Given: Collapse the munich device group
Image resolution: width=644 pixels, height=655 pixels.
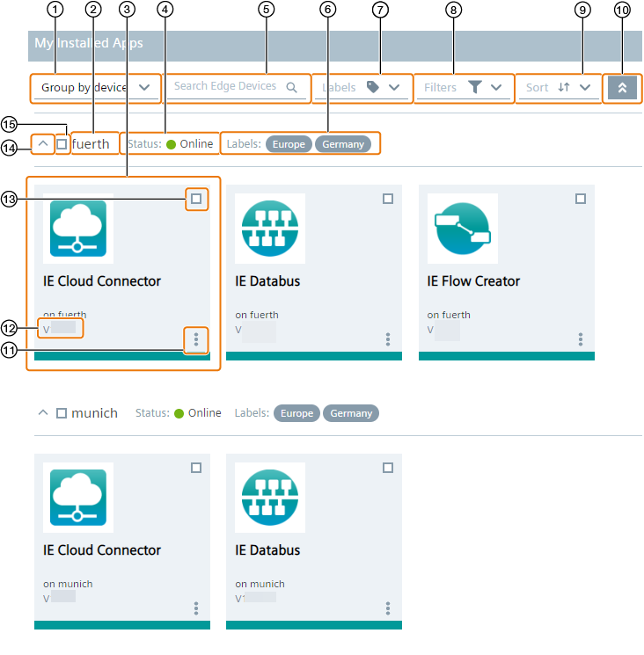Looking at the screenshot, I should coord(43,413).
